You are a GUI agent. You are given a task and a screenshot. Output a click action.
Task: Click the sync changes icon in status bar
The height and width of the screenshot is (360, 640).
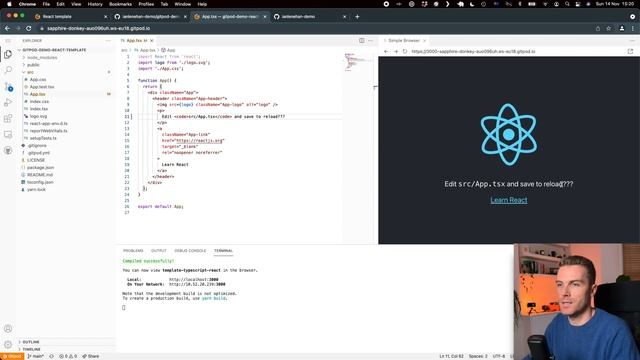coord(52,356)
